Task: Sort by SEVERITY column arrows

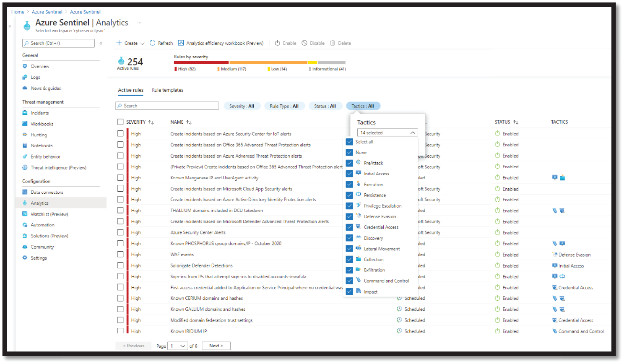Action: click(151, 122)
